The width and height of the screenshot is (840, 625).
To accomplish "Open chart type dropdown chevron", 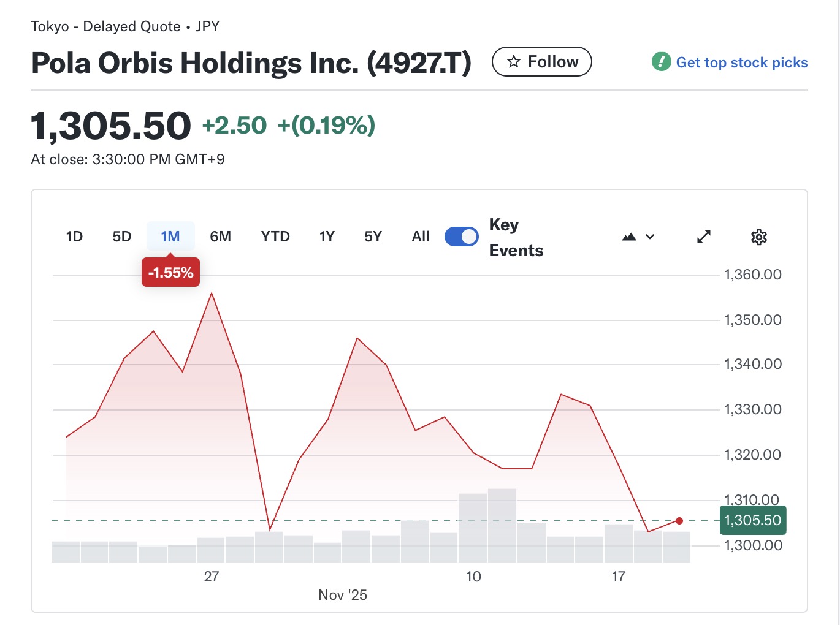I will 650,237.
